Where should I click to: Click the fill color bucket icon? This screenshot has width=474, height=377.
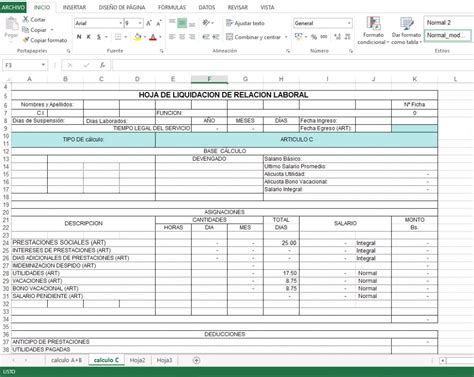pos(137,37)
